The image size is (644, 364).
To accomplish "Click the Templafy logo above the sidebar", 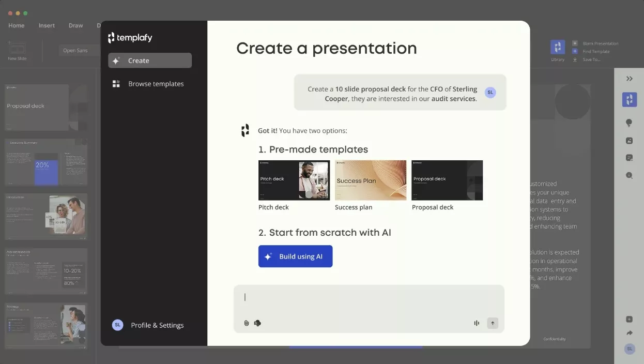I will [x=130, y=37].
